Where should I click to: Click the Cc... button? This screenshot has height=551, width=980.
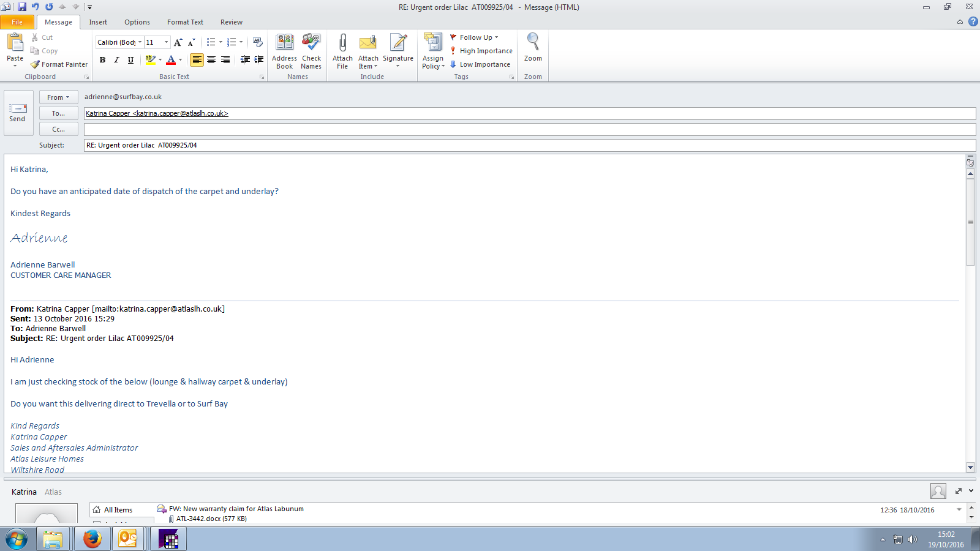[x=58, y=129]
